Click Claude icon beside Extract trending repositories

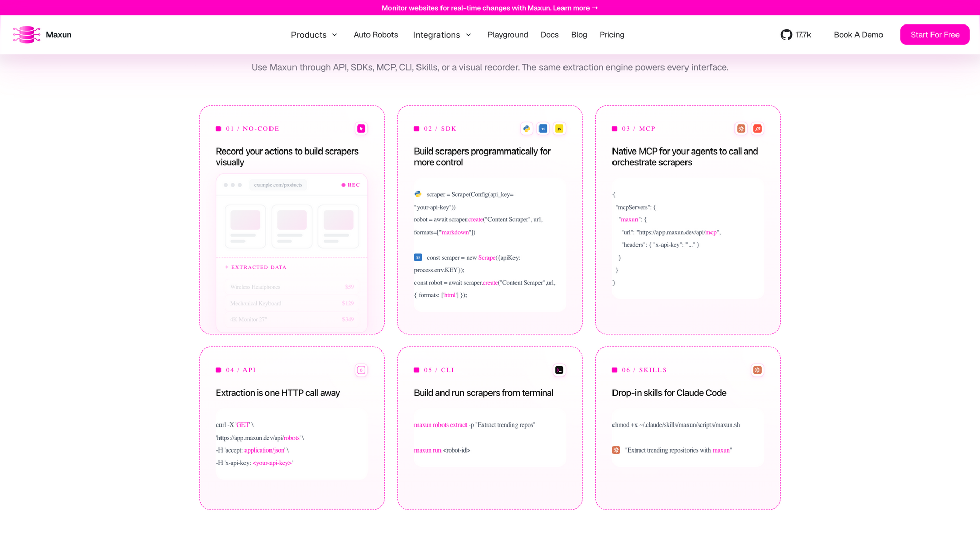pos(616,450)
